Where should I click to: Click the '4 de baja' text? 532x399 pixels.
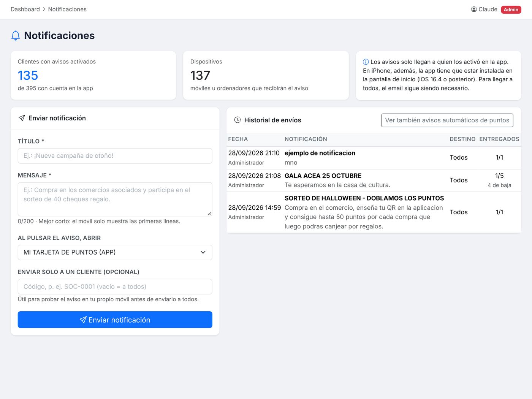coord(499,185)
